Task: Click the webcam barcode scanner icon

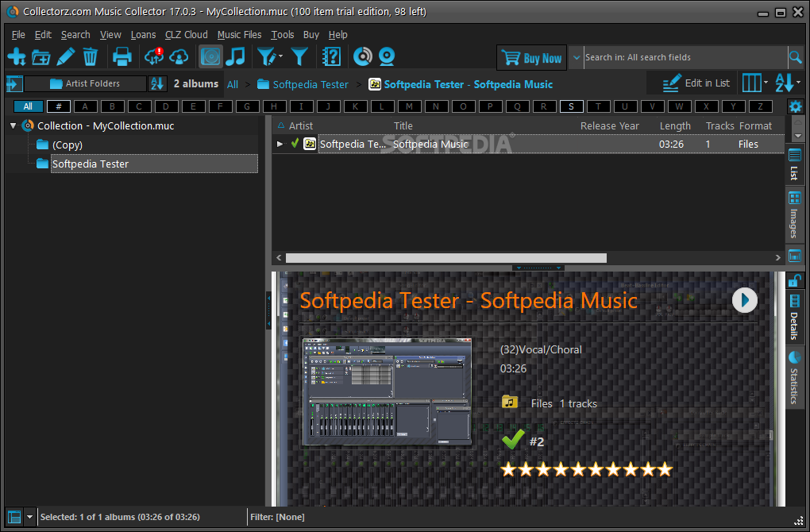Action: [x=387, y=56]
